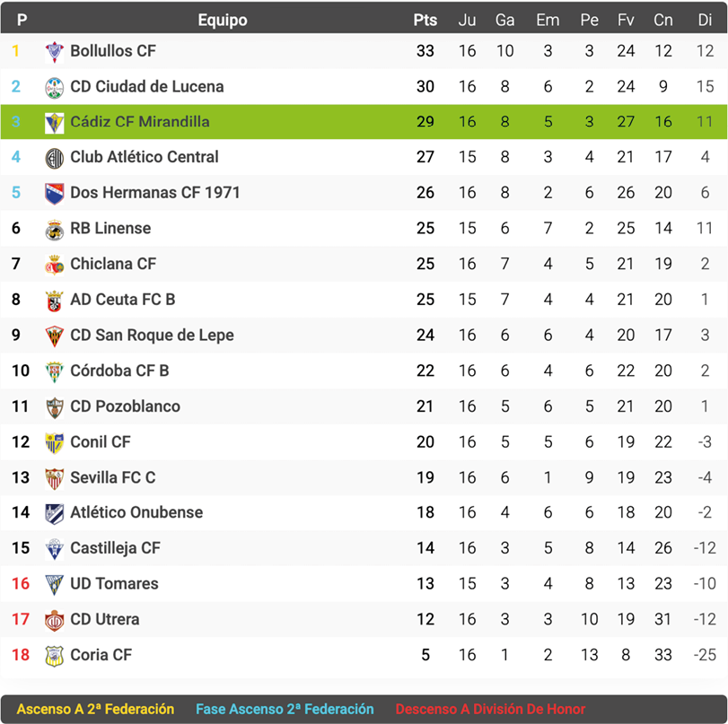Select the UD Tomares team name
Viewport: 728px width, 724px height.
point(114,584)
